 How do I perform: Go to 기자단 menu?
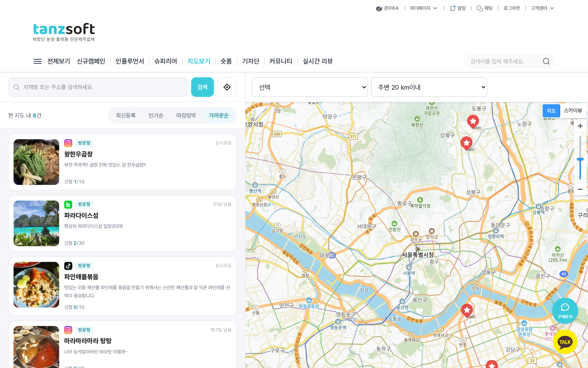tap(251, 61)
